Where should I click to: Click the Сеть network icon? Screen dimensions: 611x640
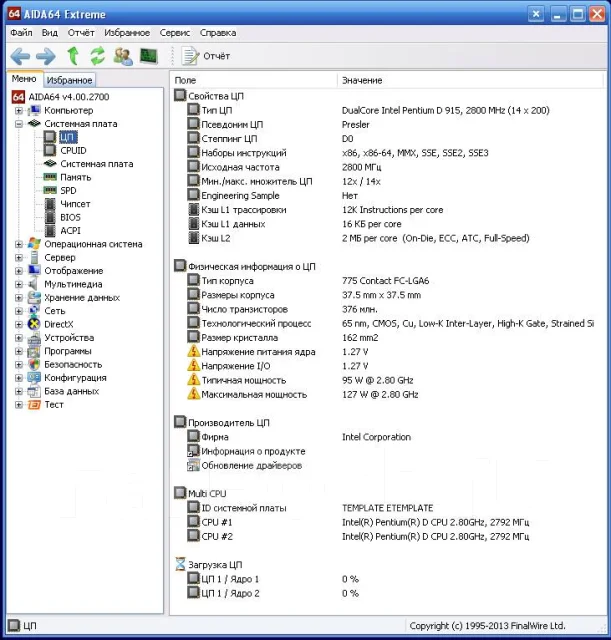tap(34, 311)
